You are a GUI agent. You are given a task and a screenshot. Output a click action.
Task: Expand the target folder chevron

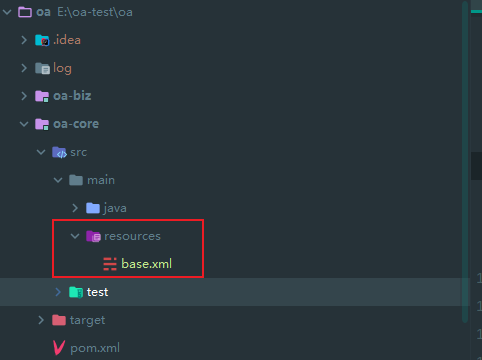pyautogui.click(x=41, y=320)
